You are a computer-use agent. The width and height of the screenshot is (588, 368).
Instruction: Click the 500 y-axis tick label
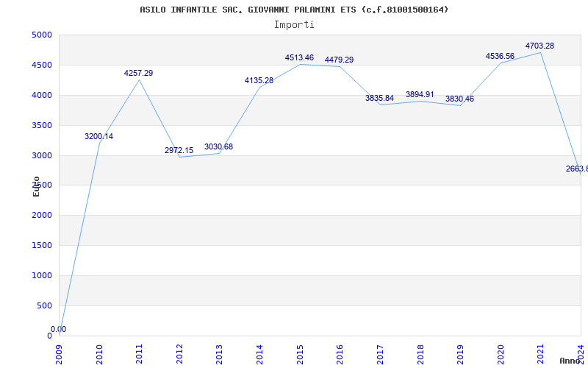(x=45, y=305)
